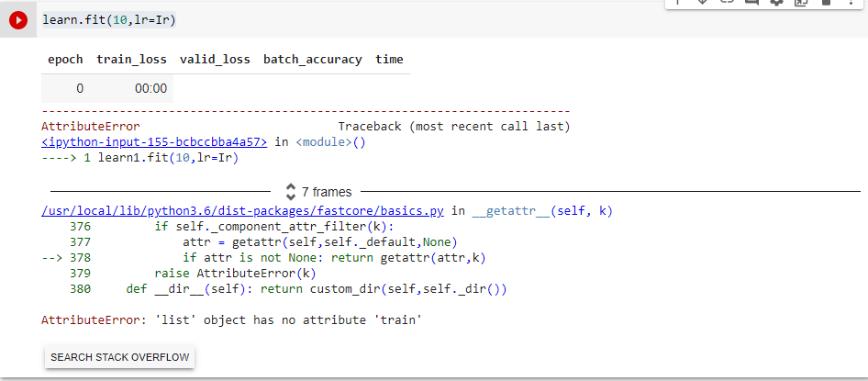Image resolution: width=868 pixels, height=381 pixels.
Task: Select the epoch column header
Action: click(65, 60)
